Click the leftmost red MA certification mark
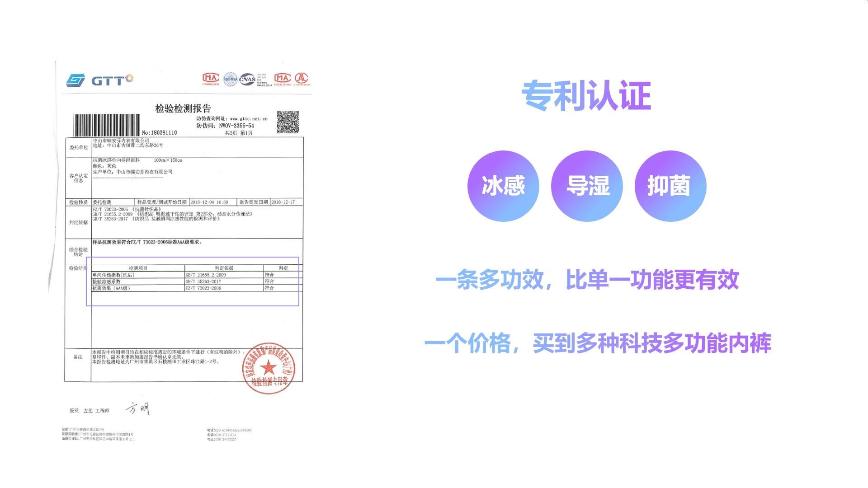The width and height of the screenshot is (868, 488). click(211, 78)
